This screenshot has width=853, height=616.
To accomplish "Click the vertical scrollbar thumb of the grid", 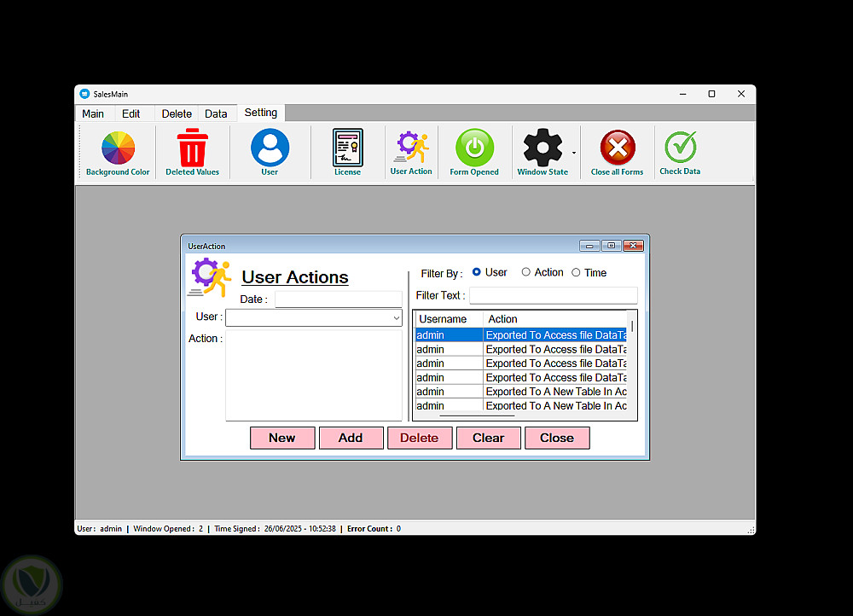I will [632, 327].
